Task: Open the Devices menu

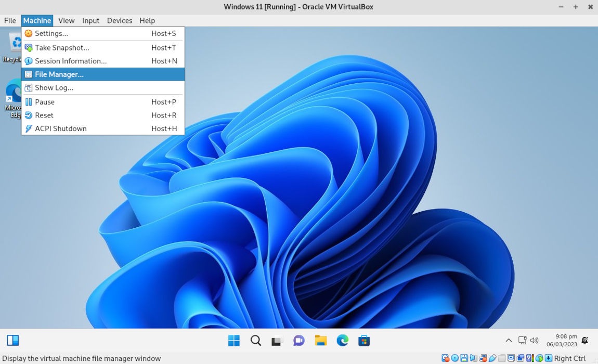Action: point(119,20)
